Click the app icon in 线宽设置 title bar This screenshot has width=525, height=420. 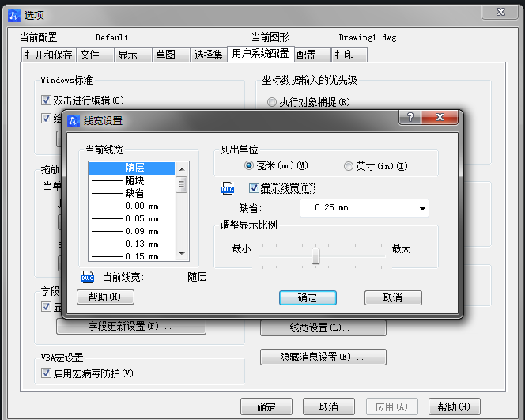click(x=74, y=121)
